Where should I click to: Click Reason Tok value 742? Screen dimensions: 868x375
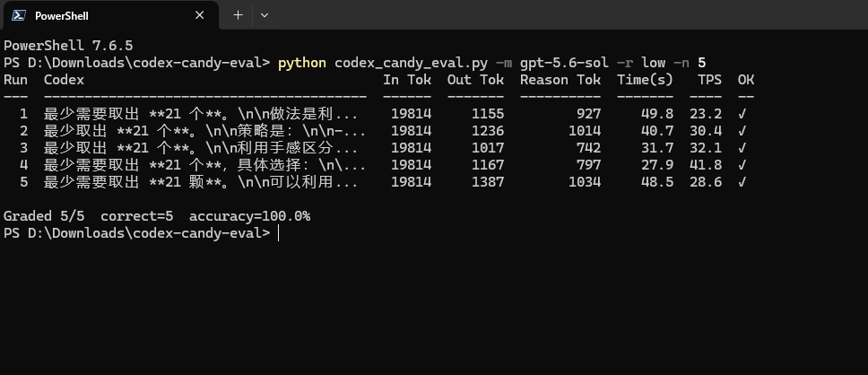588,148
